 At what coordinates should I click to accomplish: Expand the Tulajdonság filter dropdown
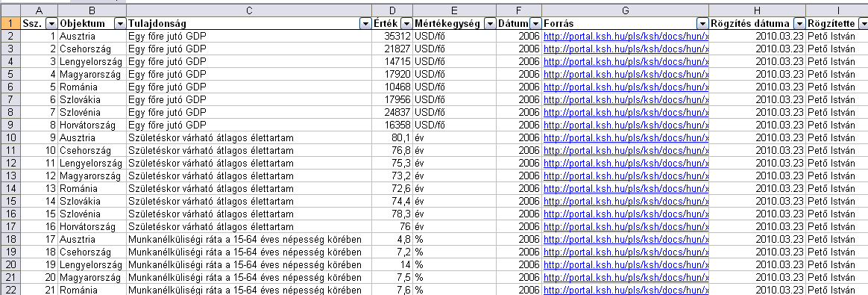(x=365, y=23)
